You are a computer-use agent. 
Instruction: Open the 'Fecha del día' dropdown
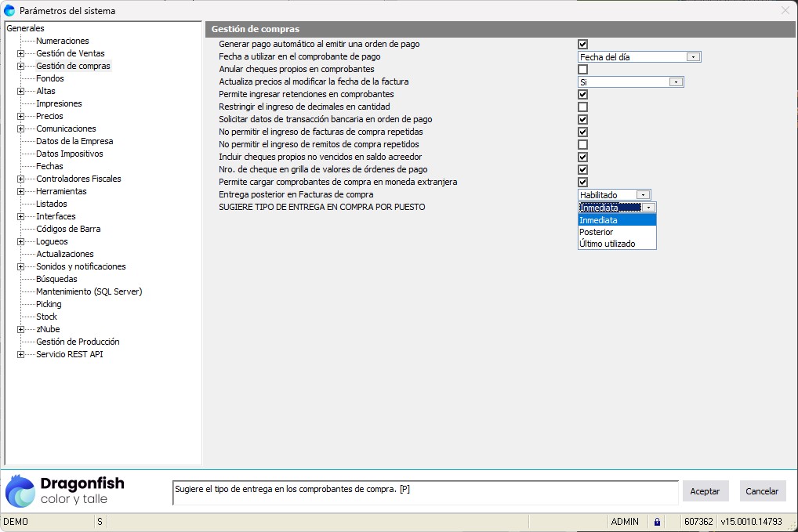click(x=693, y=57)
